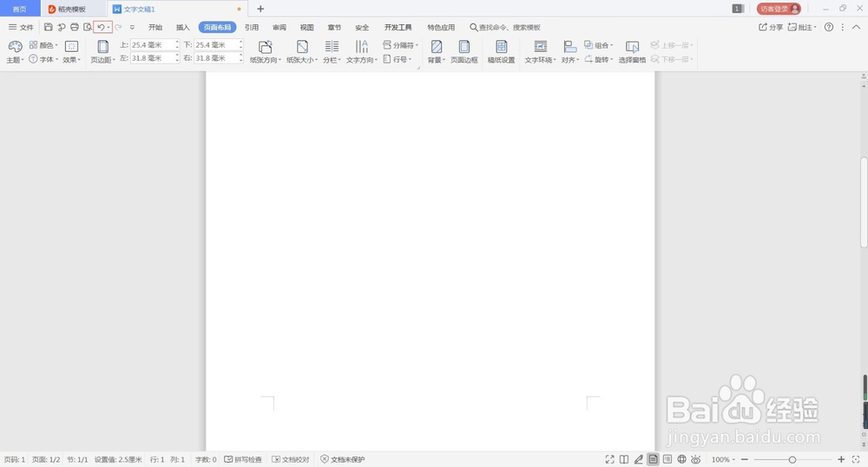Click 选择窗格 (Selection Pane) icon

[632, 52]
